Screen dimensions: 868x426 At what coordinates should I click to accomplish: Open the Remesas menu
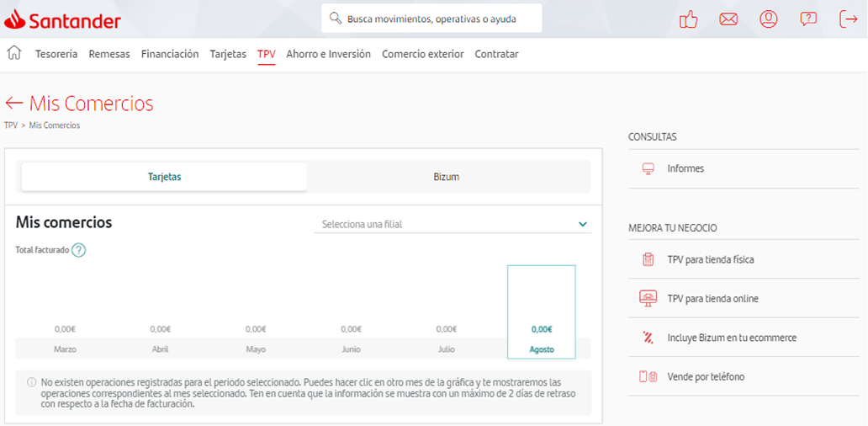point(109,54)
